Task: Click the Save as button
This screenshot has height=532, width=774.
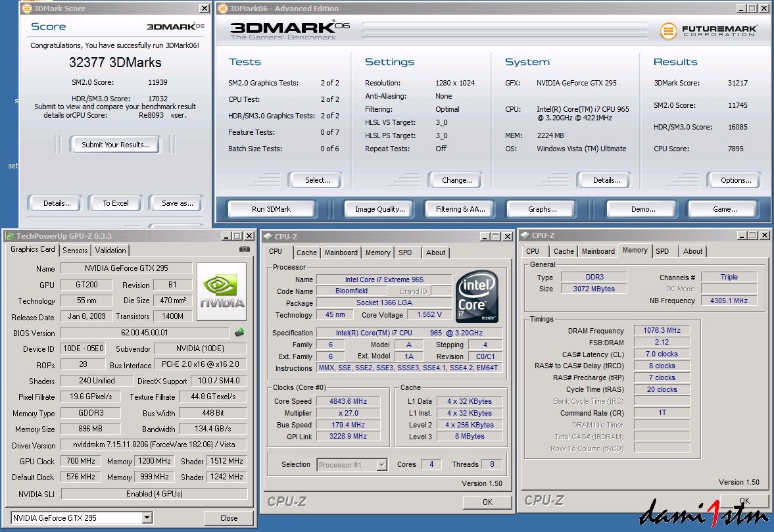Action: tap(177, 203)
